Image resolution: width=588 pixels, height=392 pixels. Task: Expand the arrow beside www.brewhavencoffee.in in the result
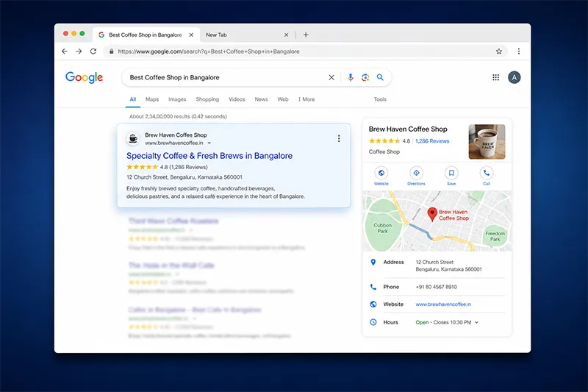coord(209,143)
